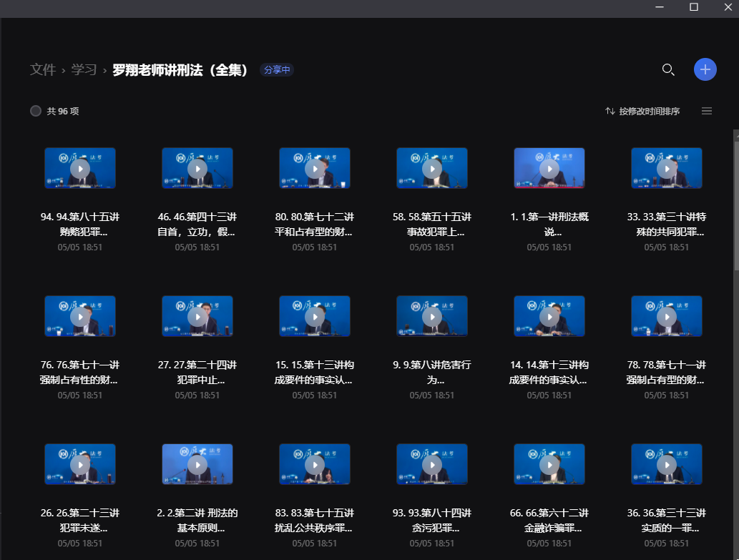Open the thumbnail for 83.第七十五讲扰乱公共秩序罪
The height and width of the screenshot is (560, 739).
(315, 464)
